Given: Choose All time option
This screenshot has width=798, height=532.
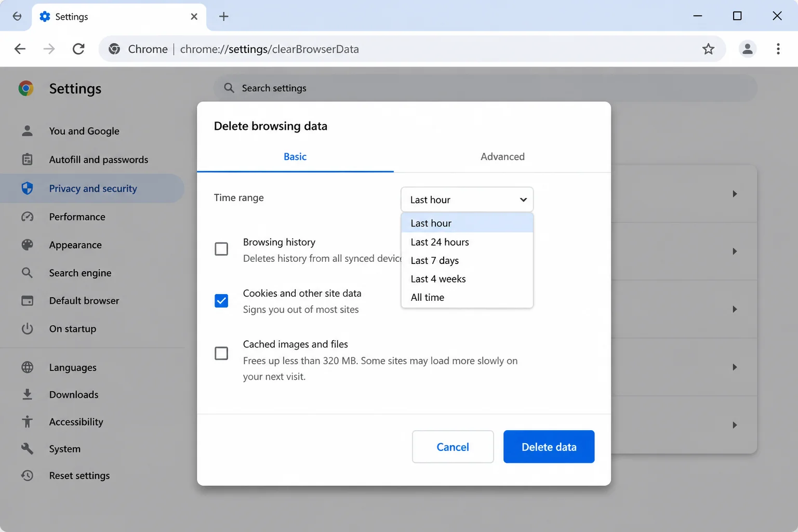Looking at the screenshot, I should click(467, 297).
